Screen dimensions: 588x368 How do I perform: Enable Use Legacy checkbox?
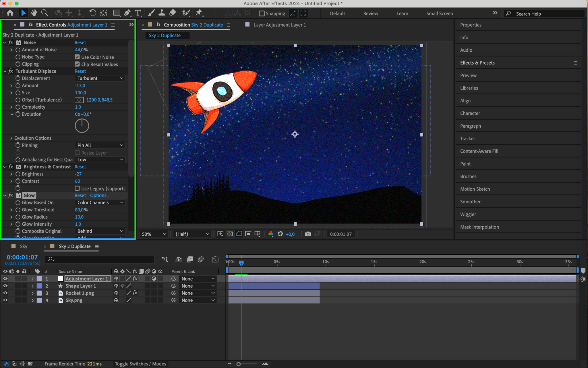(x=77, y=188)
